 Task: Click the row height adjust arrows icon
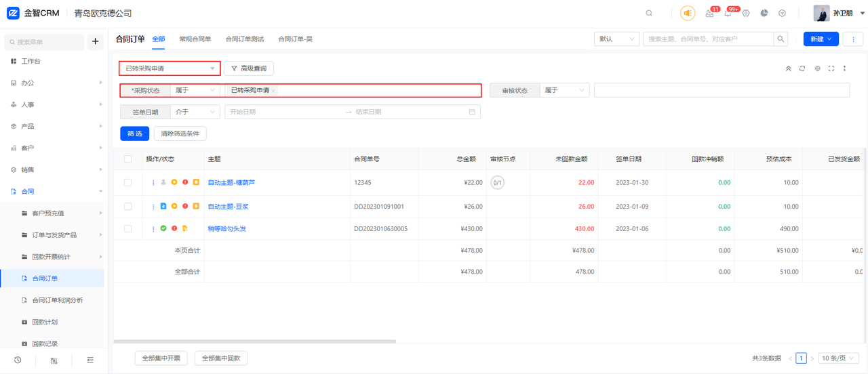(x=845, y=68)
